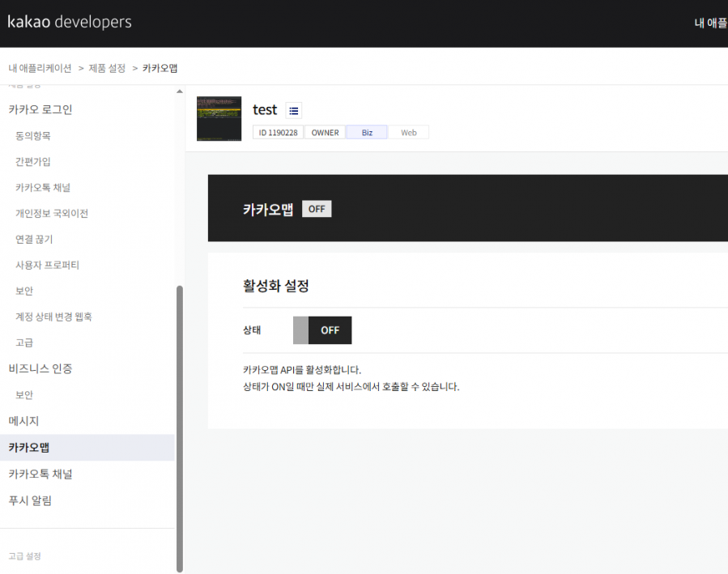The image size is (728, 574).
Task: Go to 제품 설정 breadcrumb link
Action: coord(107,68)
